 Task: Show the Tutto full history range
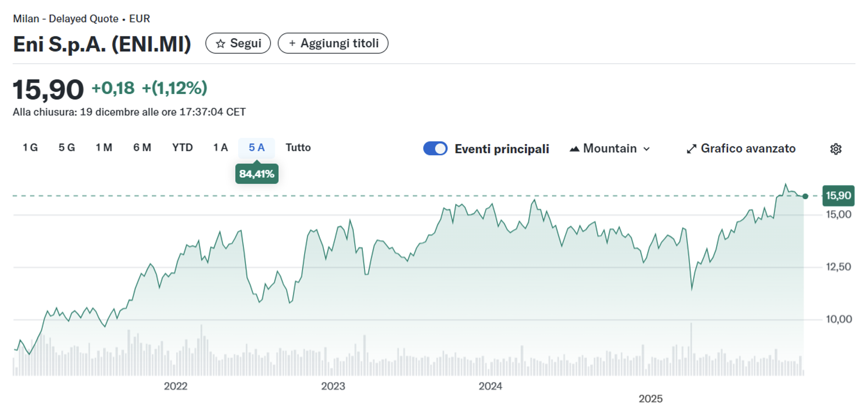[298, 148]
